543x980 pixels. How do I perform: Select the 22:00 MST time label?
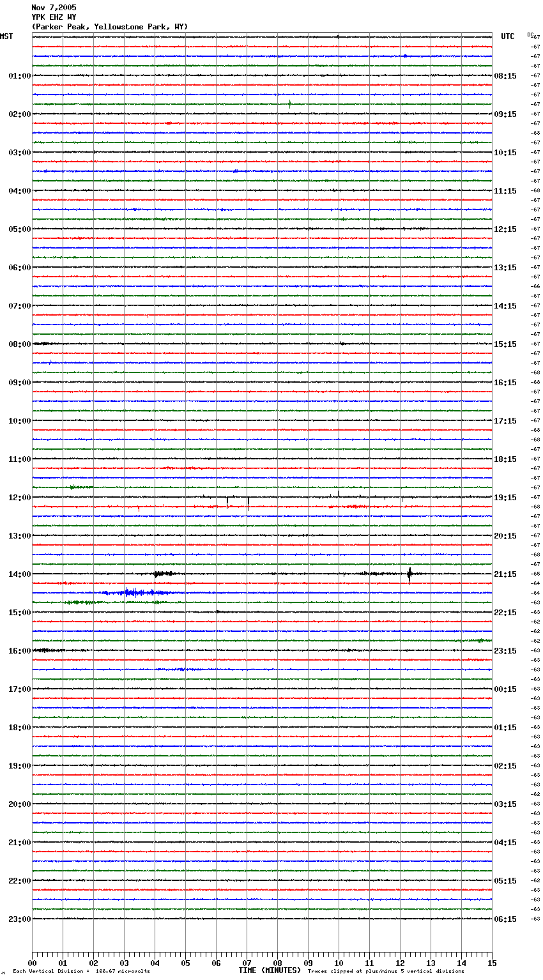click(20, 881)
